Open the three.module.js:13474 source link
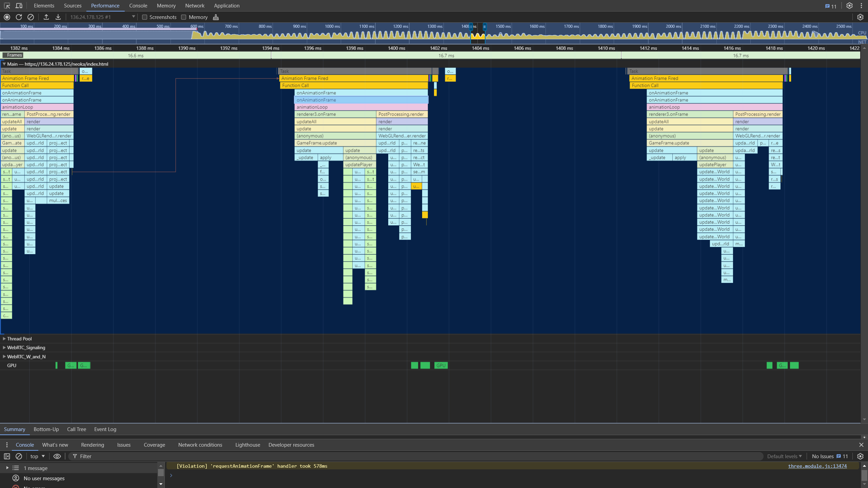 coord(817,466)
